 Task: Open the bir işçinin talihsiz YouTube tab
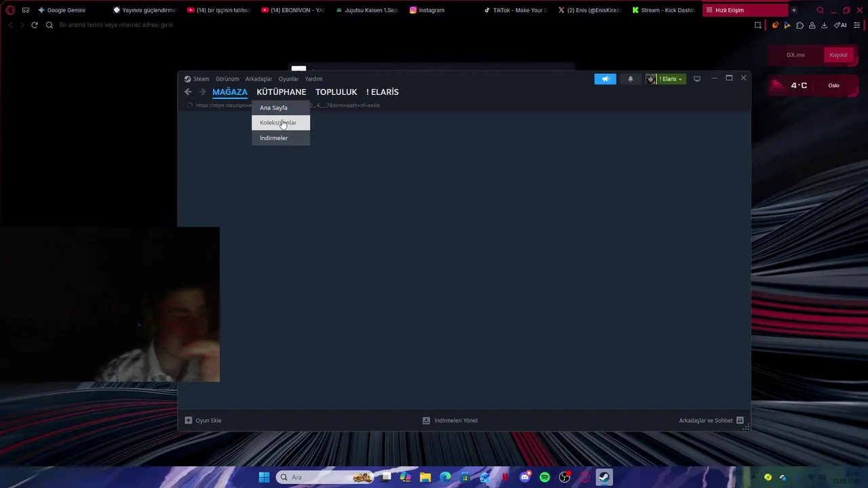tap(218, 10)
